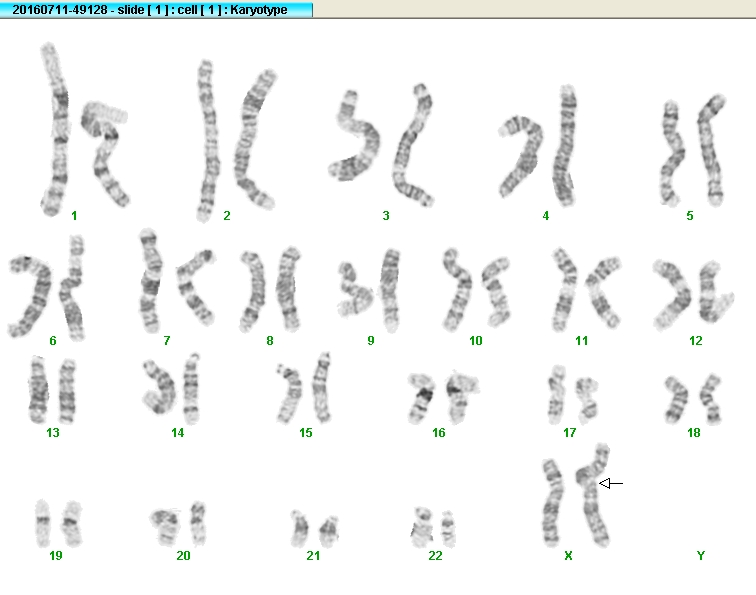
Task: Select the left X chromosome
Action: point(553,503)
